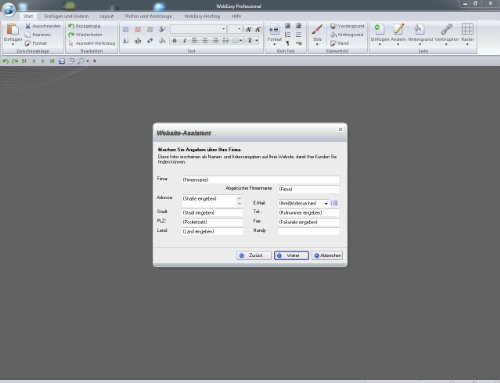500x383 pixels.
Task: Open the Einfügen und Ändern tab
Action: tap(66, 16)
